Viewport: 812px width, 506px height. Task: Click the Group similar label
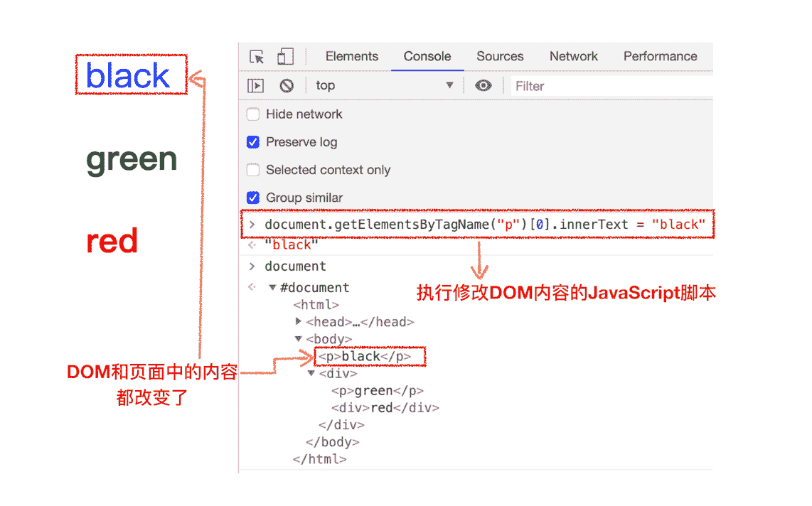304,198
